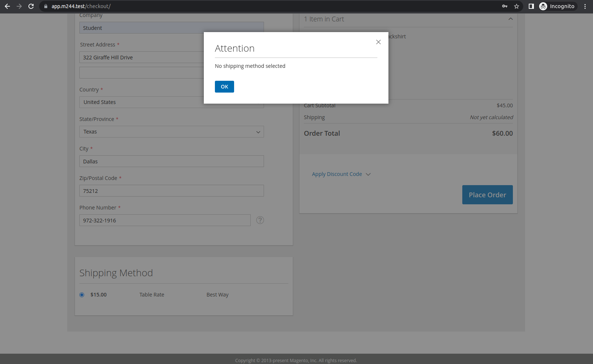
Task: Click the browser back arrow
Action: tap(7, 6)
